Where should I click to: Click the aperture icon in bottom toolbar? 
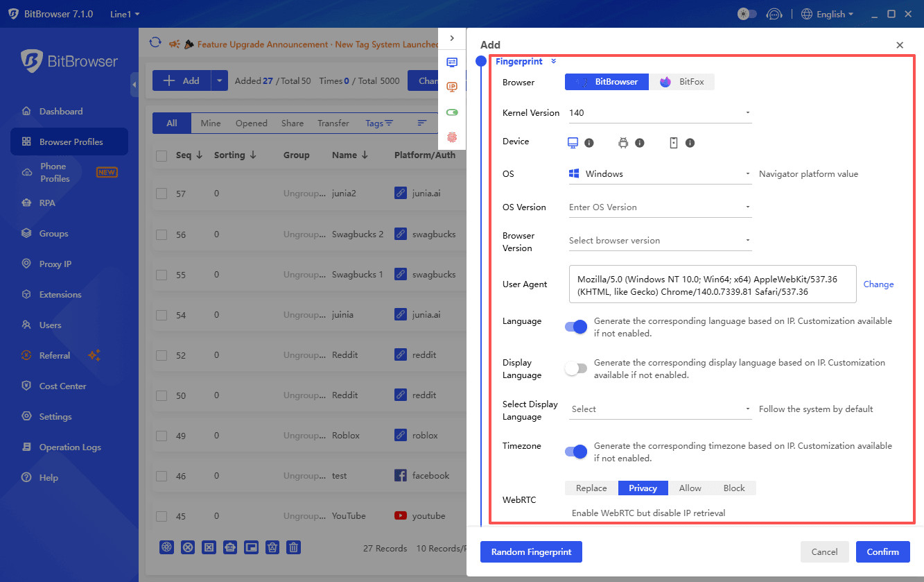click(166, 547)
